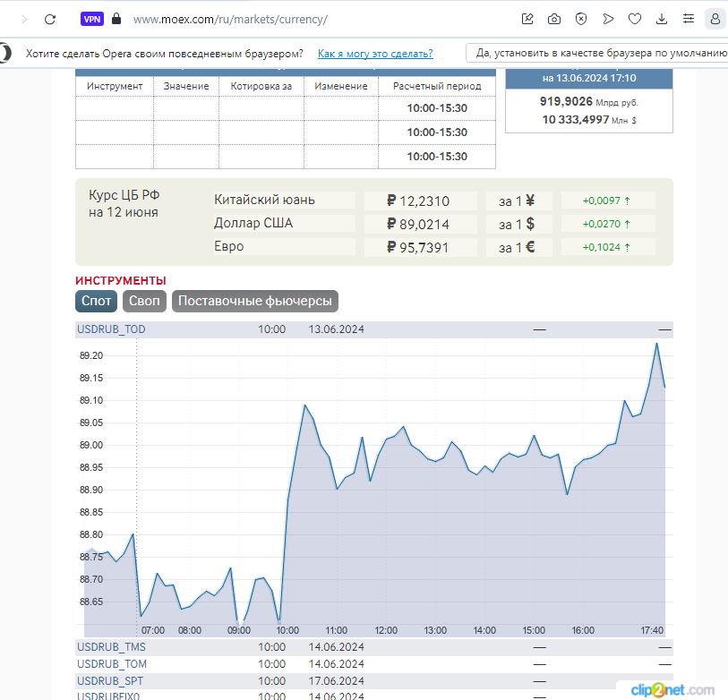Expand the USDRUB_TOM instrument row
Image resolution: width=728 pixels, height=700 pixels.
[112, 664]
